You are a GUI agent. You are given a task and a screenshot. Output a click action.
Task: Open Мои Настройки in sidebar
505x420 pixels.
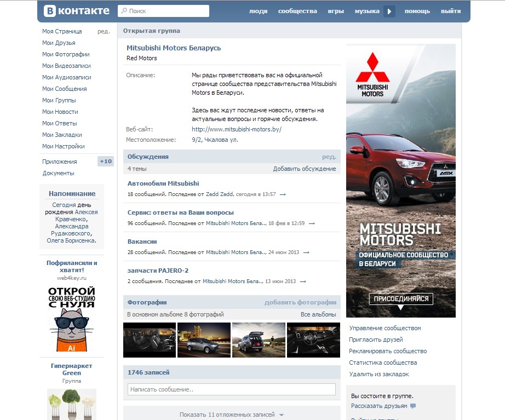[x=64, y=147]
